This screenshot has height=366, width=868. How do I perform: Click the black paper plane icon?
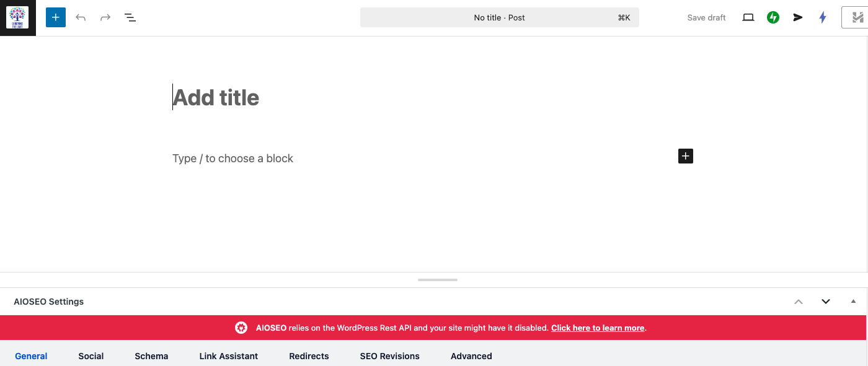[x=798, y=17]
